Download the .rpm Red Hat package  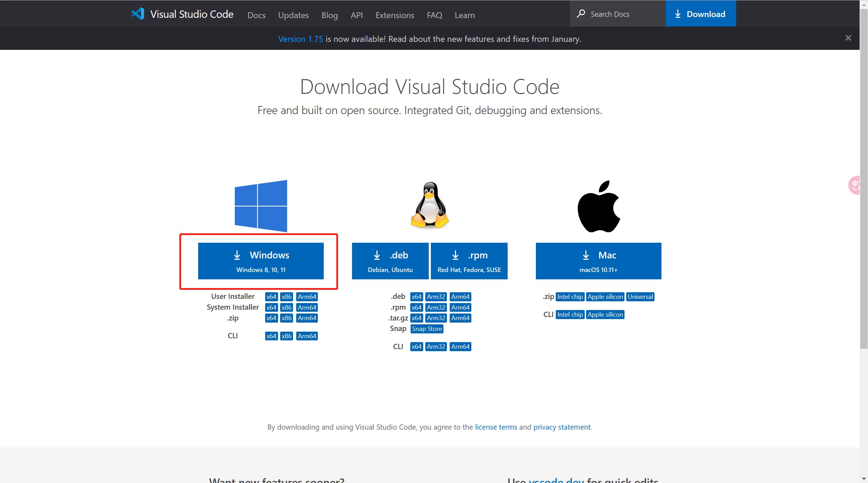click(469, 261)
